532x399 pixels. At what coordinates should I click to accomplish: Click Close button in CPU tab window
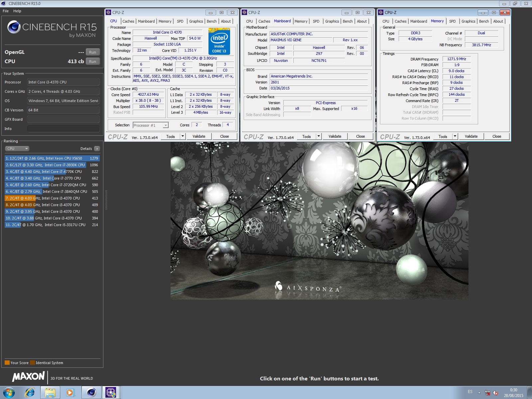(224, 136)
